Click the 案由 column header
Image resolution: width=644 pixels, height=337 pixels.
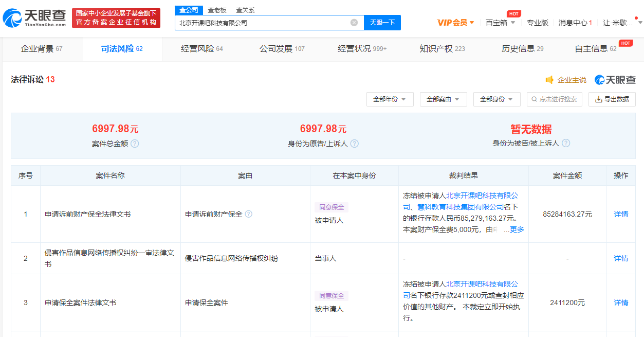click(x=245, y=175)
